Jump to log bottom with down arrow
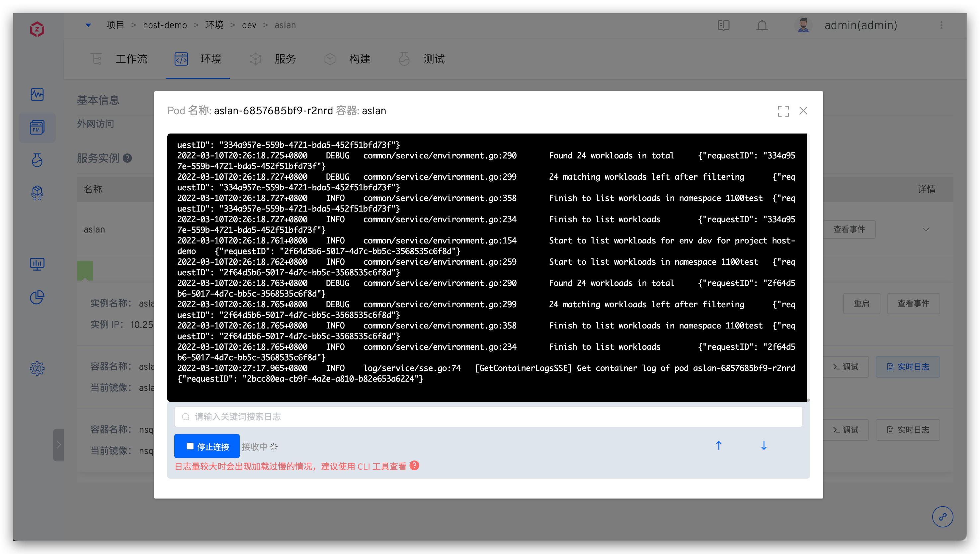Screen dimensions: 980x554 click(764, 446)
